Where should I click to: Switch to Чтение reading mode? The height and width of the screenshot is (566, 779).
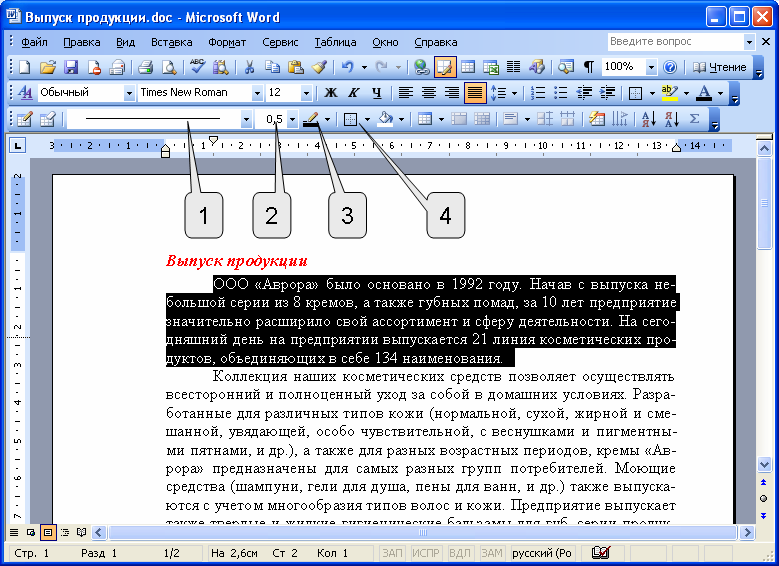(719, 67)
